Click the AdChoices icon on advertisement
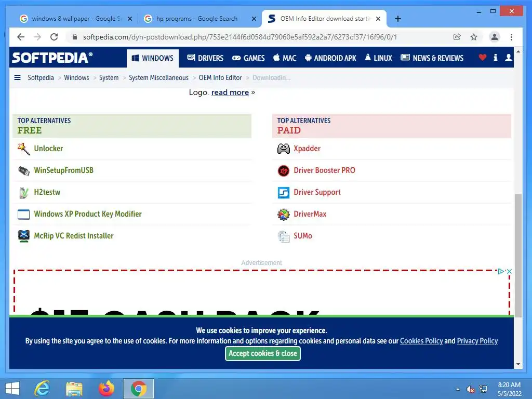532x399 pixels. pos(501,271)
